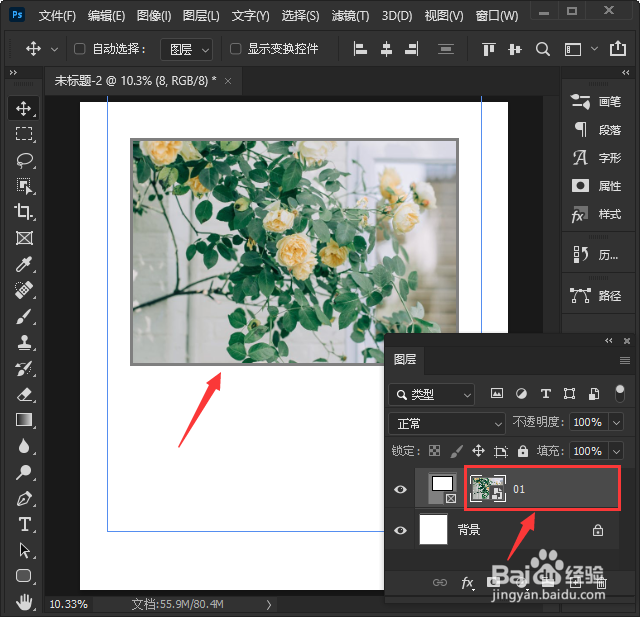Toggle smart object filter icon

coord(594,393)
